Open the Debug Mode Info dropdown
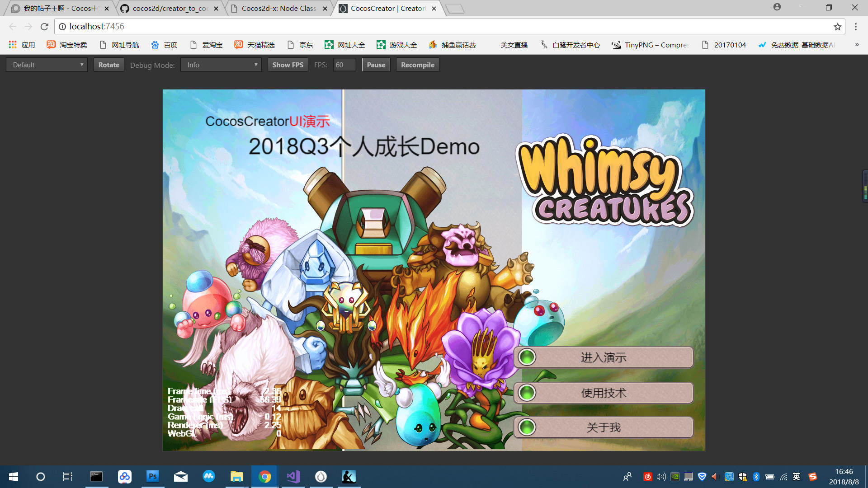868x488 pixels. (x=221, y=65)
